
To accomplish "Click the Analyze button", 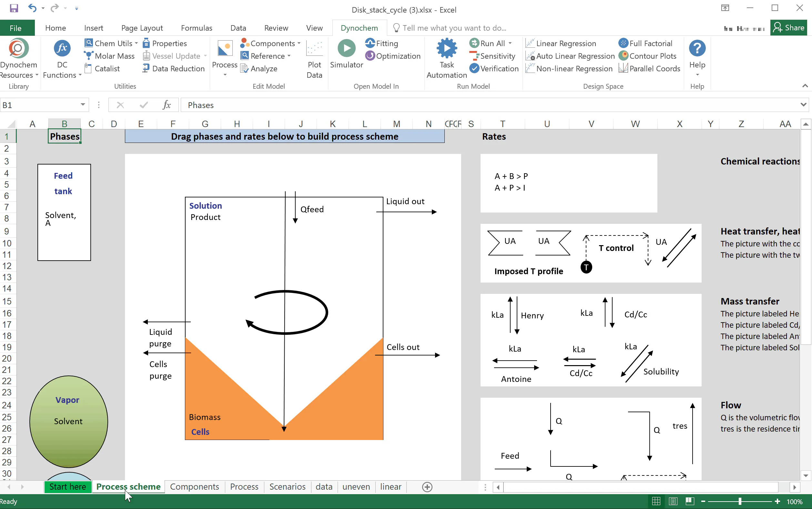I will tap(259, 68).
